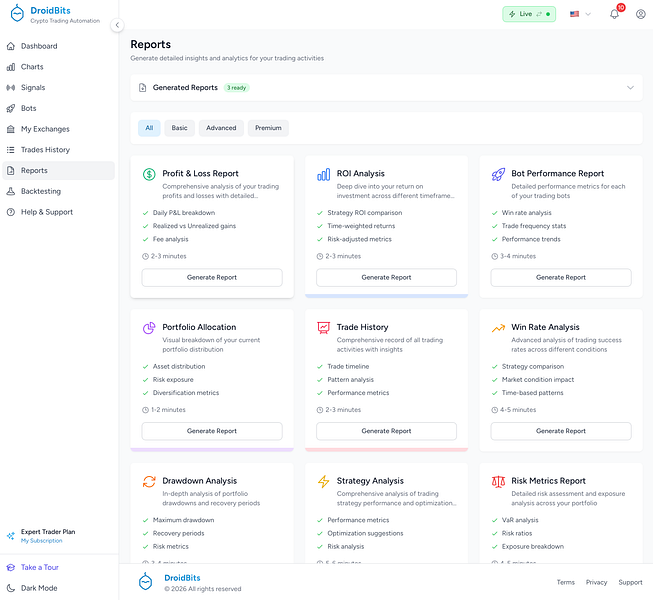The width and height of the screenshot is (653, 600).
Task: Generate the Trade History report
Action: [386, 431]
